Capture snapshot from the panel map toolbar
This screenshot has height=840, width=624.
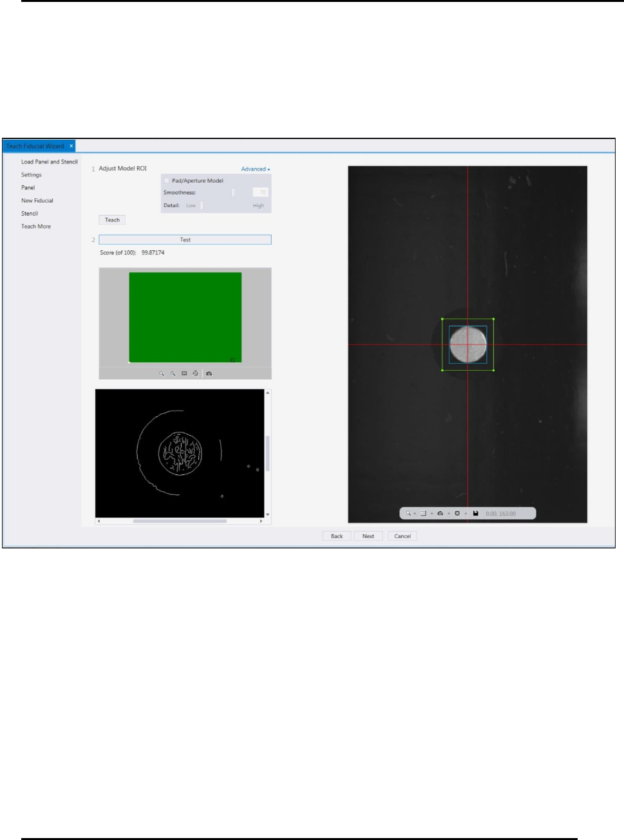(209, 373)
